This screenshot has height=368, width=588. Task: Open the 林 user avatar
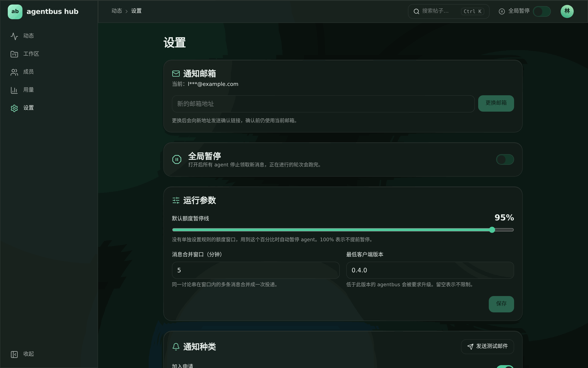[567, 11]
